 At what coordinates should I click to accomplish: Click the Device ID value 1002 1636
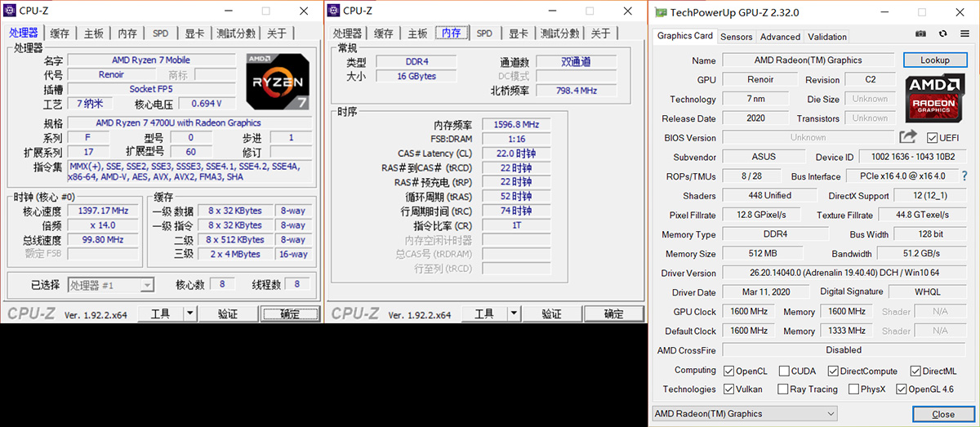(x=912, y=157)
